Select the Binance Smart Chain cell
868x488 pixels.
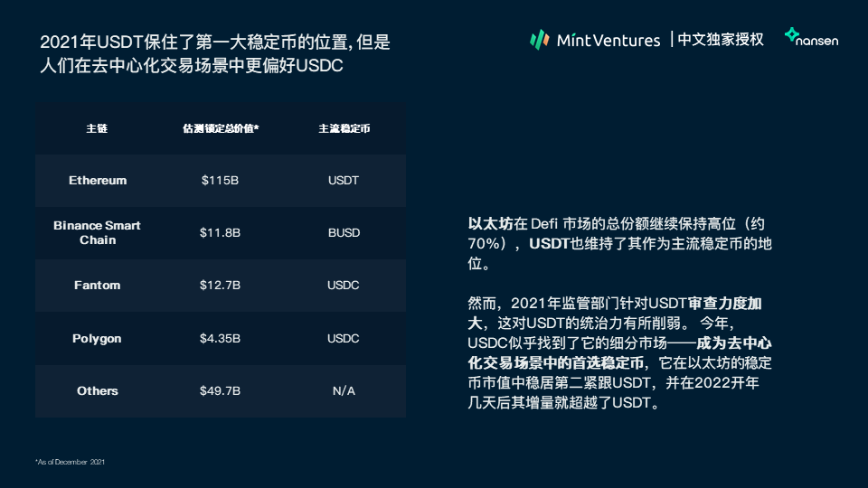point(97,232)
